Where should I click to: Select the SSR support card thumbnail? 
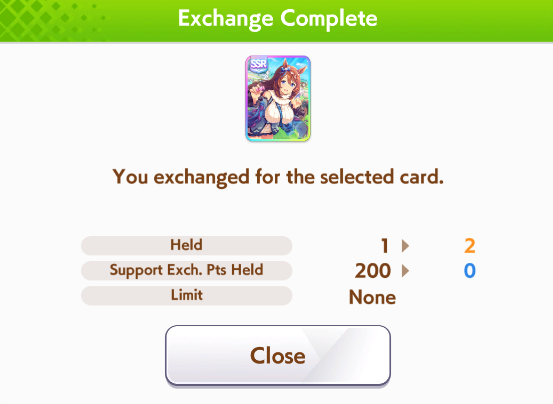(x=278, y=98)
